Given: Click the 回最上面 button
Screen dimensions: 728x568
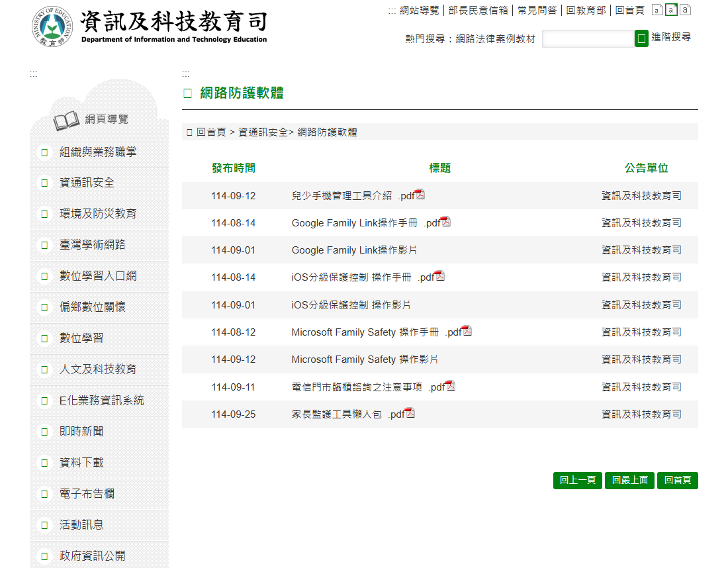Looking at the screenshot, I should click(629, 481).
